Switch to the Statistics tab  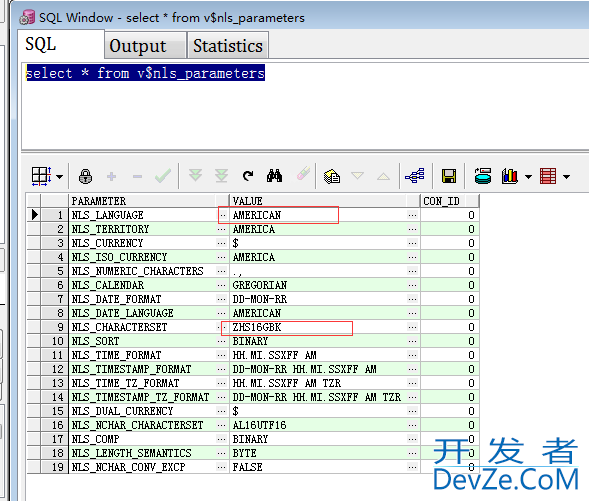coord(228,46)
